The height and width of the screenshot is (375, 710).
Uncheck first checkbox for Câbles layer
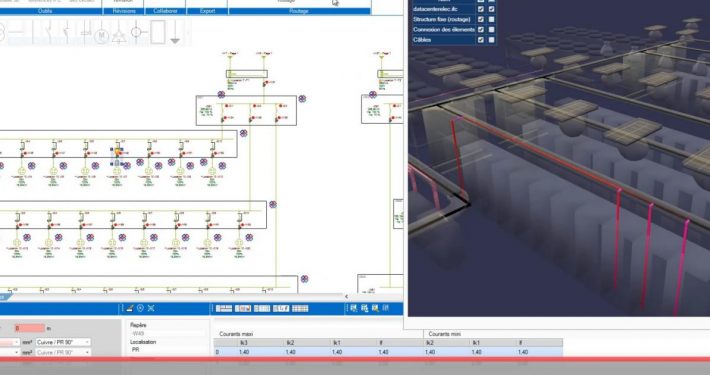pos(481,40)
